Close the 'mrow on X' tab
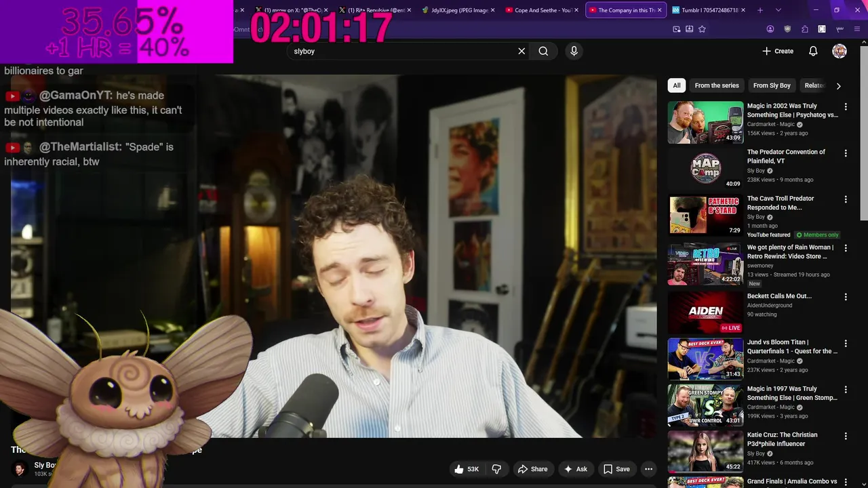 point(326,10)
